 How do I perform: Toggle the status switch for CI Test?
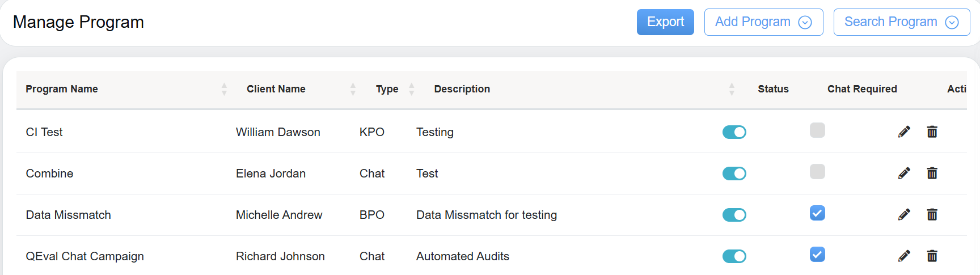(x=734, y=132)
